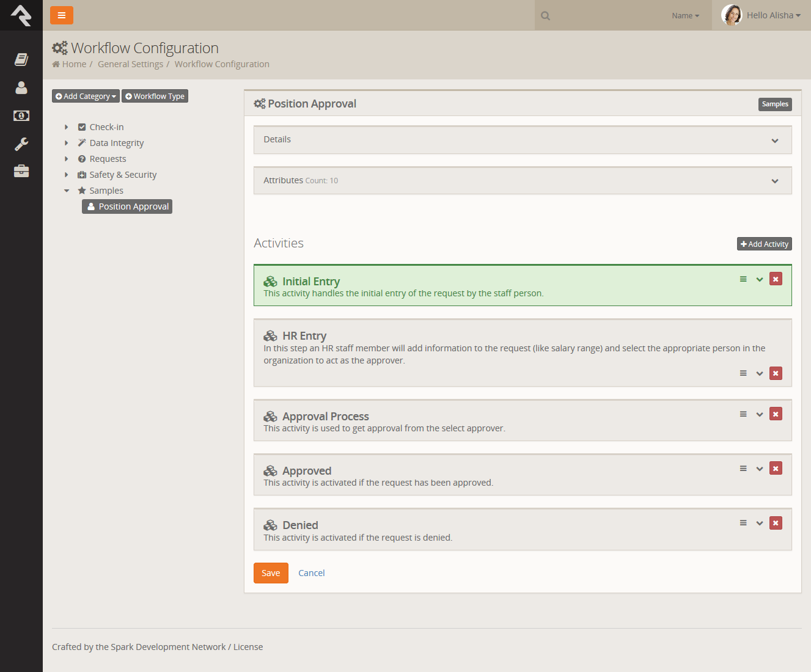Collapse the Samples tree arrow
Image resolution: width=811 pixels, height=672 pixels.
[x=66, y=191]
